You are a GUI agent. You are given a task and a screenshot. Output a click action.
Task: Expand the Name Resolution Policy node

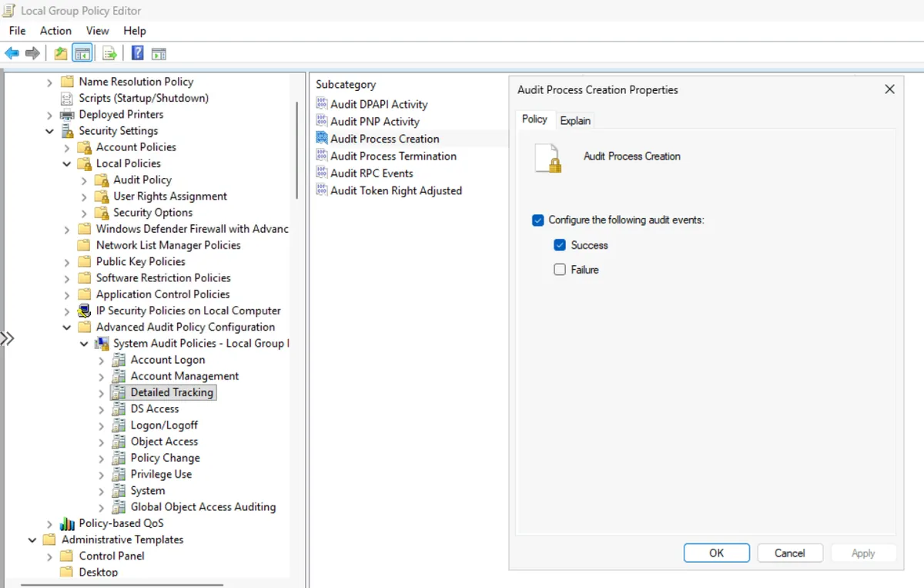tap(50, 82)
